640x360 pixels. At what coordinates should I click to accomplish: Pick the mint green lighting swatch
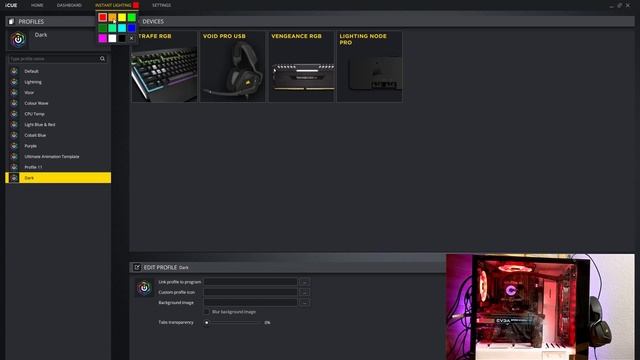click(x=112, y=28)
